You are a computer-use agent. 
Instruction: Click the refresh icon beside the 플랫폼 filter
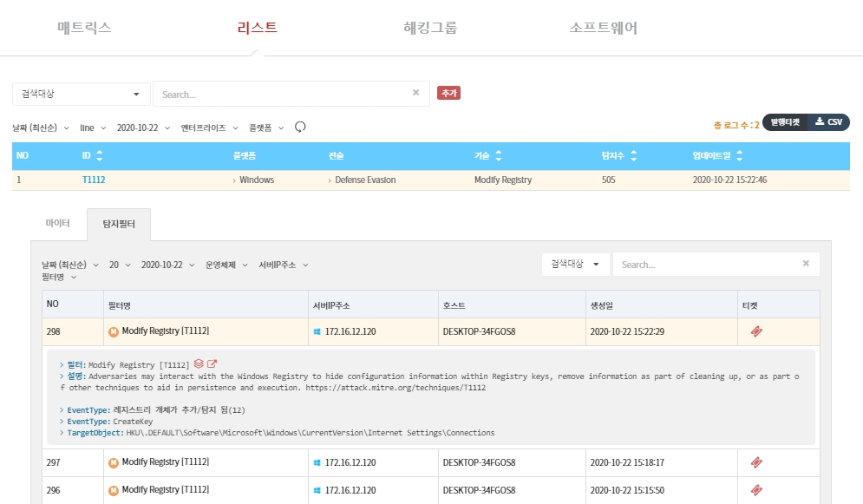[x=300, y=127]
